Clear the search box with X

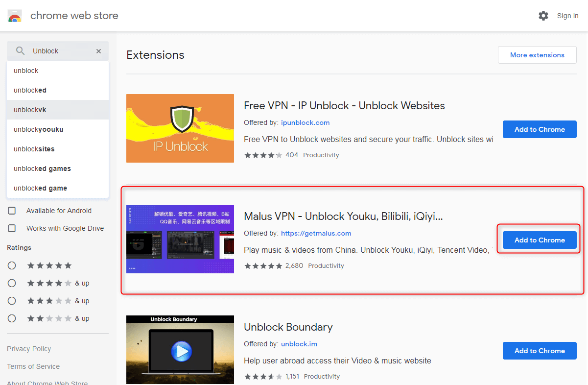[98, 51]
